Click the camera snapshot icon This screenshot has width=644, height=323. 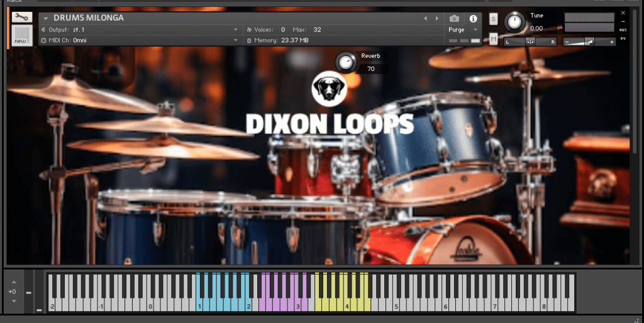pos(454,19)
